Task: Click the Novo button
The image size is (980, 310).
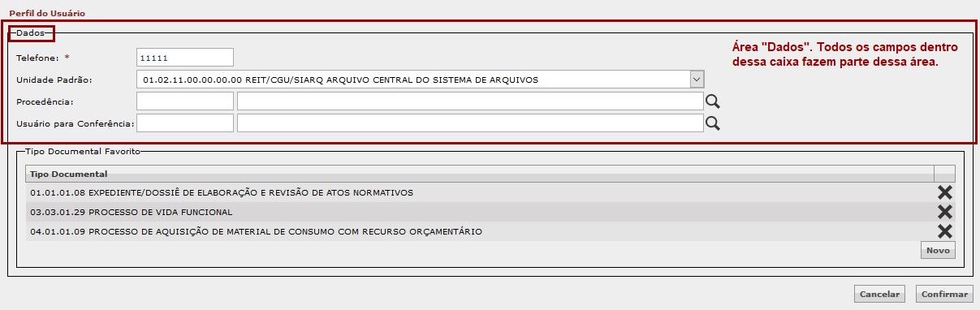Action: click(x=938, y=251)
